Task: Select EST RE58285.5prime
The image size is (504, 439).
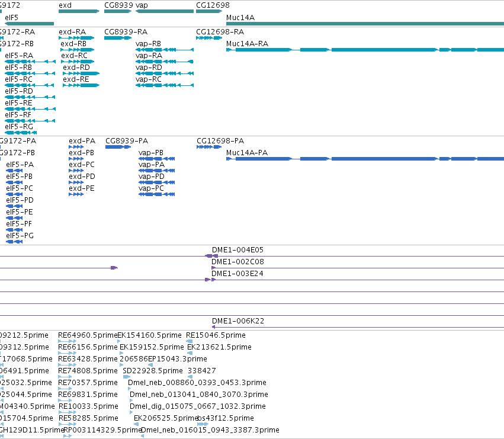Action: click(88, 419)
